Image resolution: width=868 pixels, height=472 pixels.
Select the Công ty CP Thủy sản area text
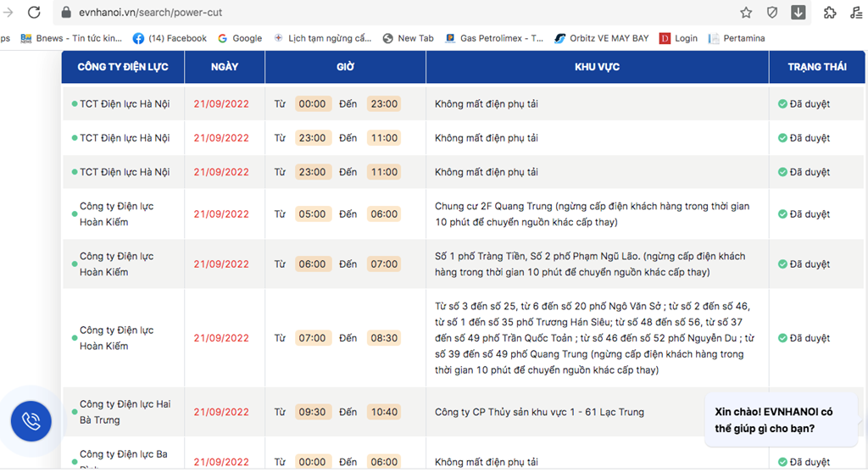click(x=539, y=412)
